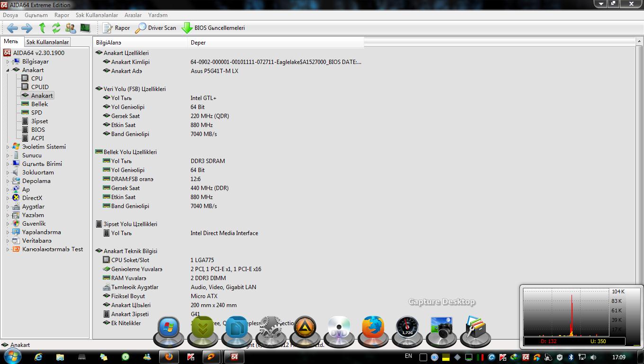Image resolution: width=644 pixels, height=364 pixels.
Task: Click the volume speaker tray icon
Action: (x=594, y=357)
